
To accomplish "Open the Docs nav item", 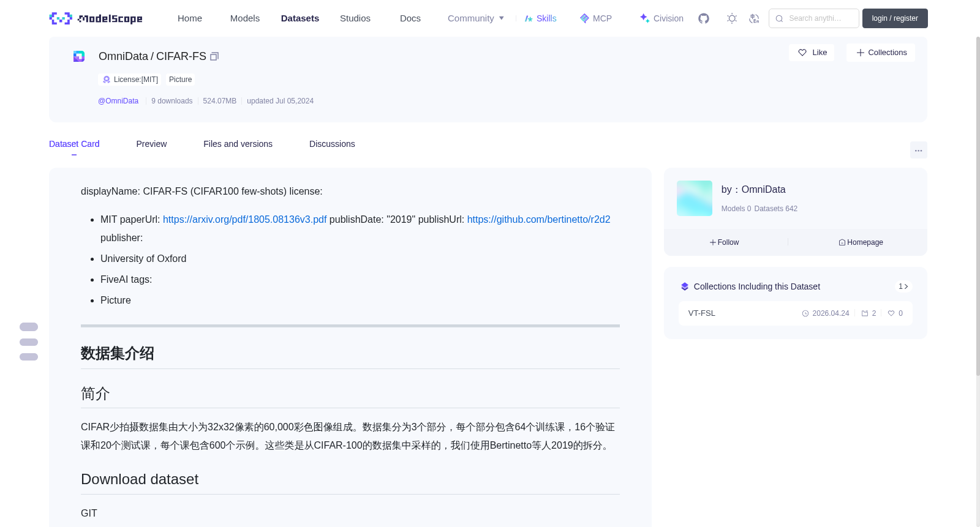I will click(410, 18).
